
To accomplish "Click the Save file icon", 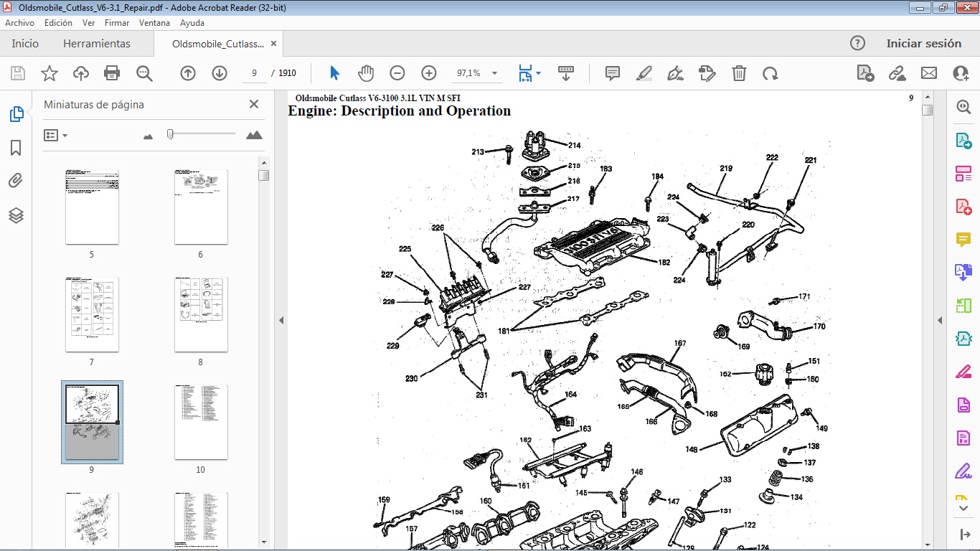I will coord(18,73).
